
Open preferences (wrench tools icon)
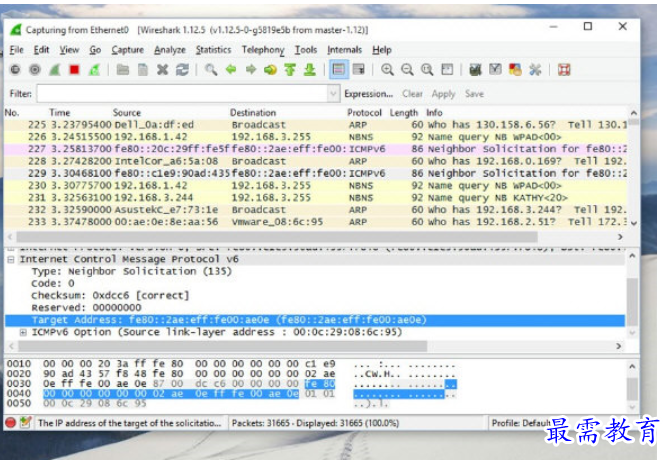click(x=535, y=69)
